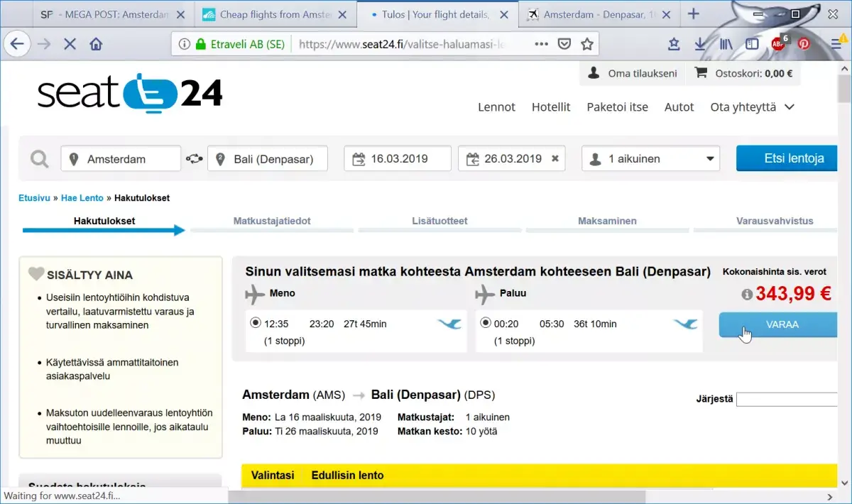Open the Library panel
The image size is (852, 504).
click(x=726, y=44)
